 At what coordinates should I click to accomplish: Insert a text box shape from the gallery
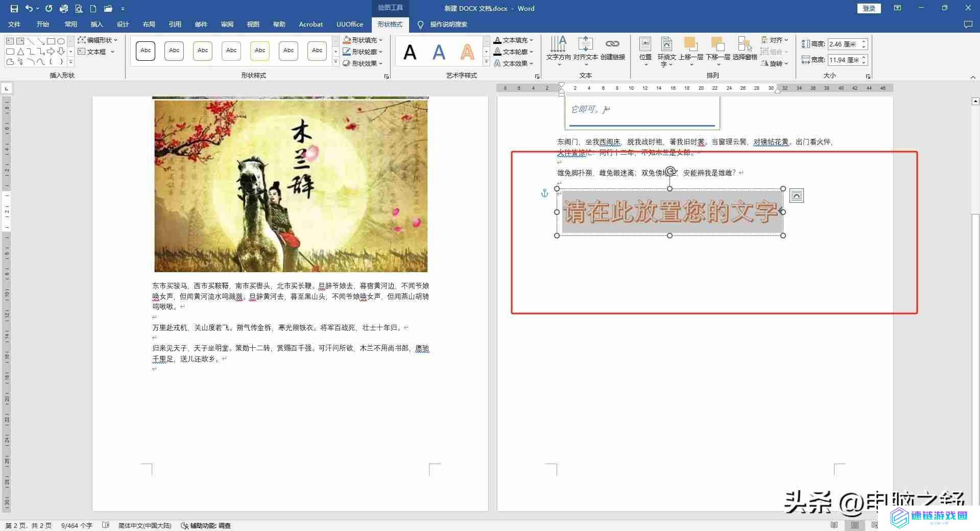[x=10, y=41]
